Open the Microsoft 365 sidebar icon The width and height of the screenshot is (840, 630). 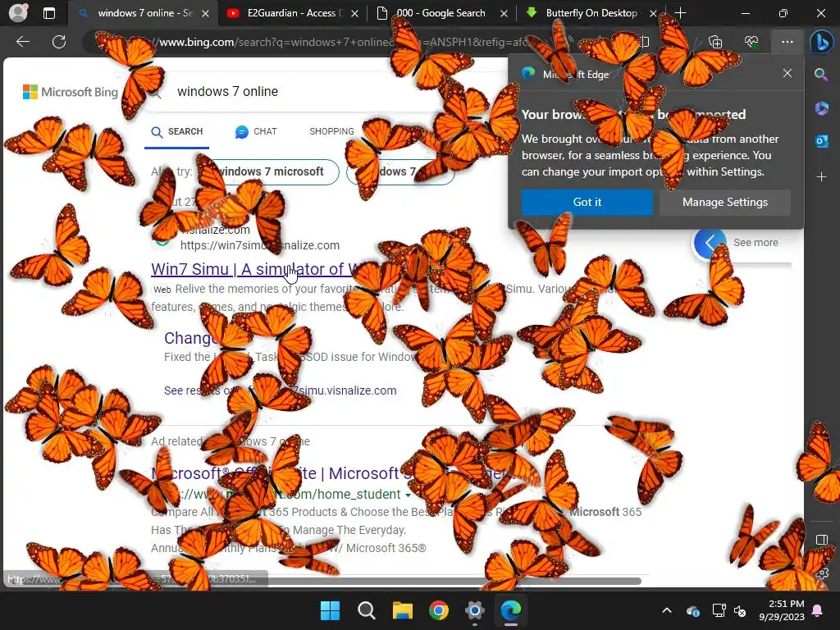tap(821, 108)
